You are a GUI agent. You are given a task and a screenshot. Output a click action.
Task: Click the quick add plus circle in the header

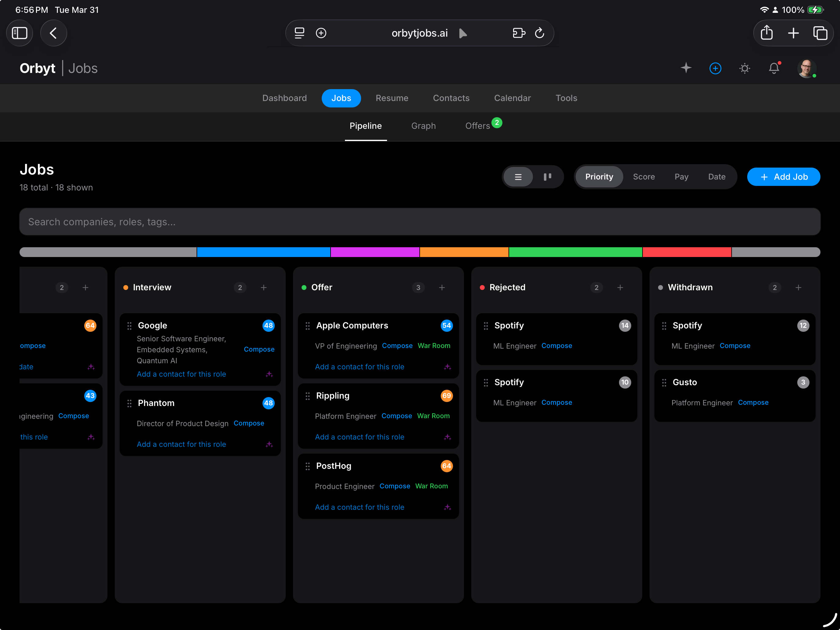click(715, 68)
